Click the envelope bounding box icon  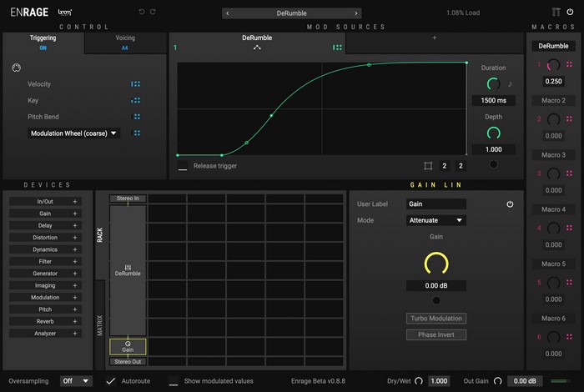point(428,166)
